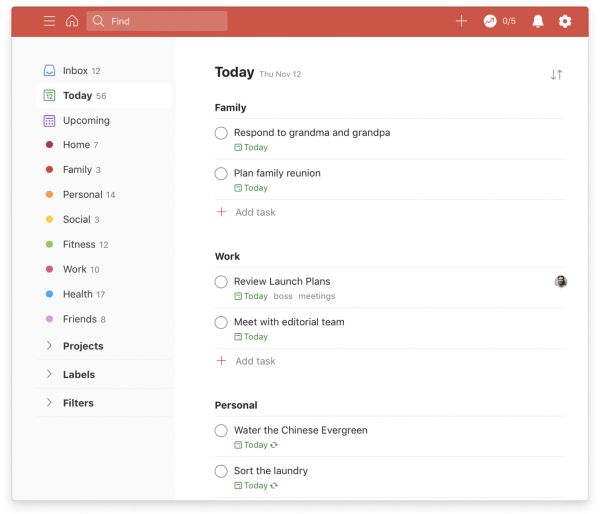This screenshot has height=514, width=600.
Task: Open the notifications bell
Action: pos(538,21)
